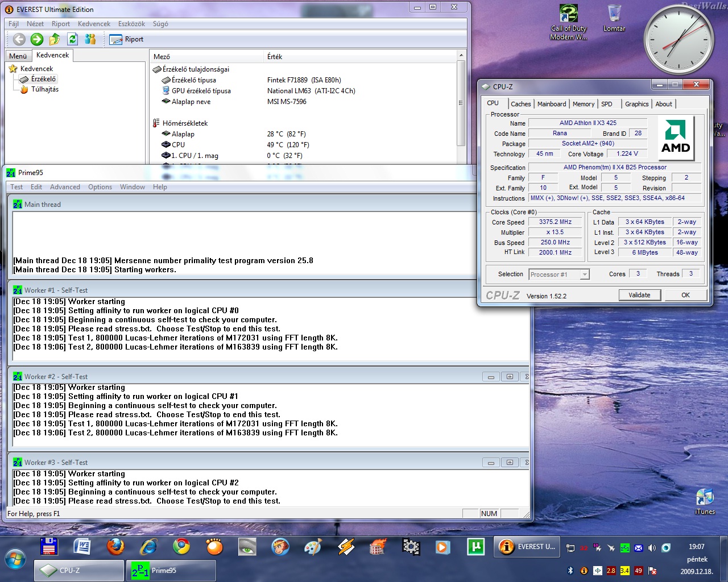
Task: Switch to the SPD tab in CPU-Z
Action: coord(607,104)
